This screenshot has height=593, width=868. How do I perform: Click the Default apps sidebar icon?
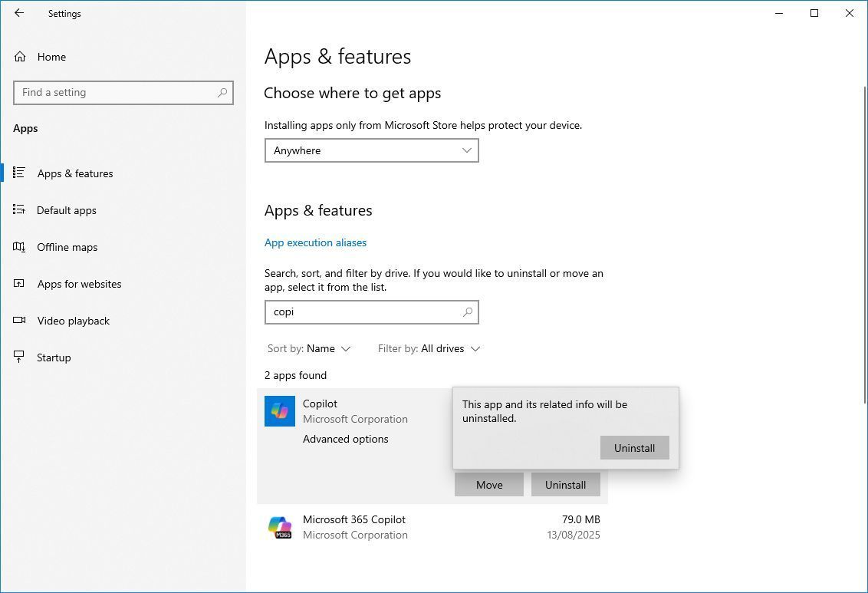[x=20, y=210]
